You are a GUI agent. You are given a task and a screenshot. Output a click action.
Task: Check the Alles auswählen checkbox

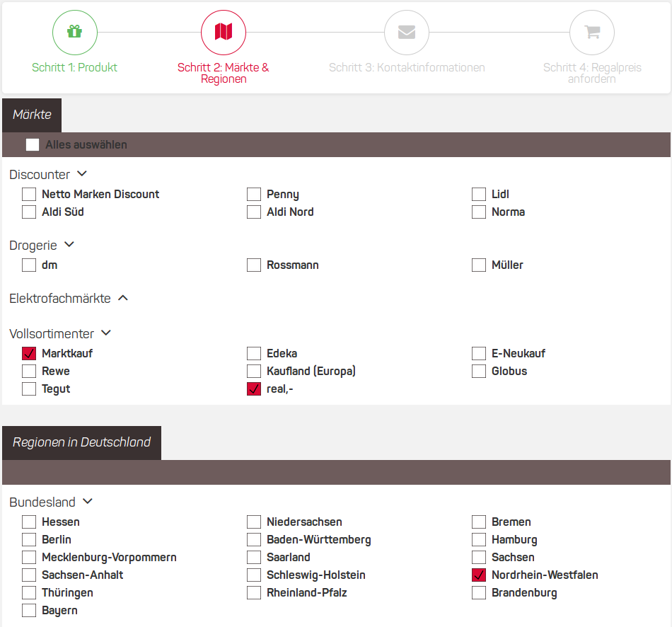tap(33, 145)
